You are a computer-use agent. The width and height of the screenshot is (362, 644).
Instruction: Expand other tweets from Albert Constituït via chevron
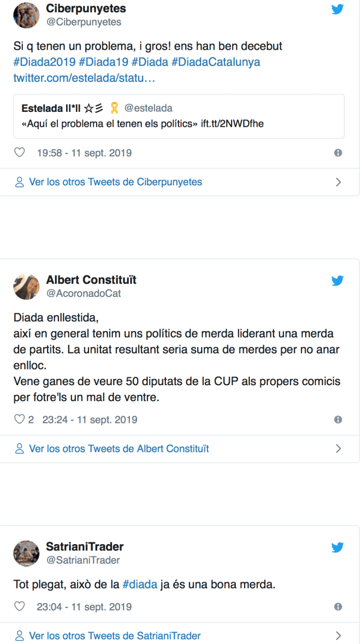[339, 448]
